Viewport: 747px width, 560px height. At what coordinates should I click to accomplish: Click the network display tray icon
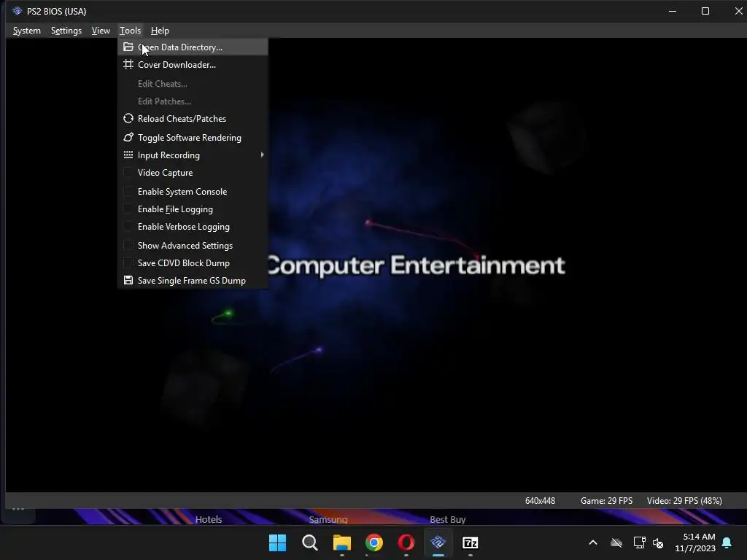(639, 542)
